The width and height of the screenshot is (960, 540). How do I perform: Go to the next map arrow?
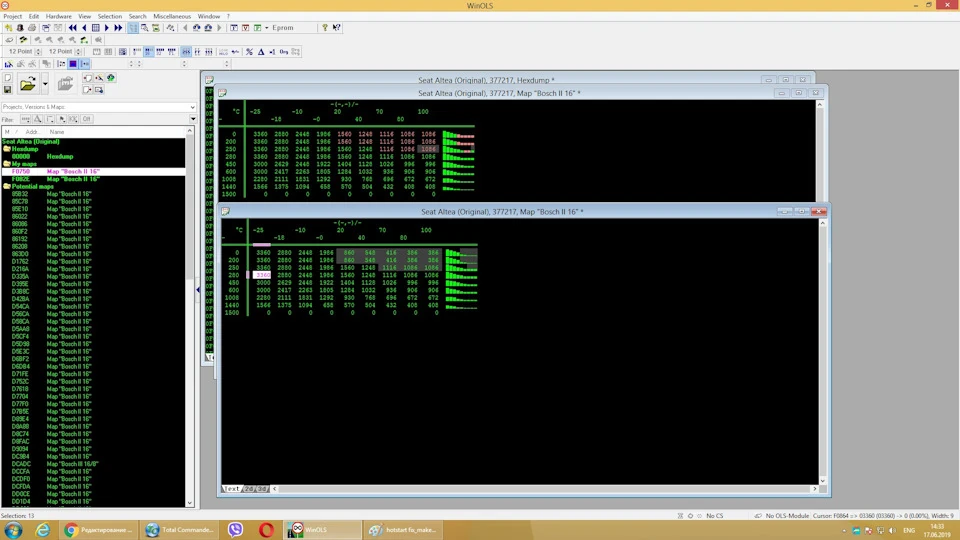coord(107,28)
